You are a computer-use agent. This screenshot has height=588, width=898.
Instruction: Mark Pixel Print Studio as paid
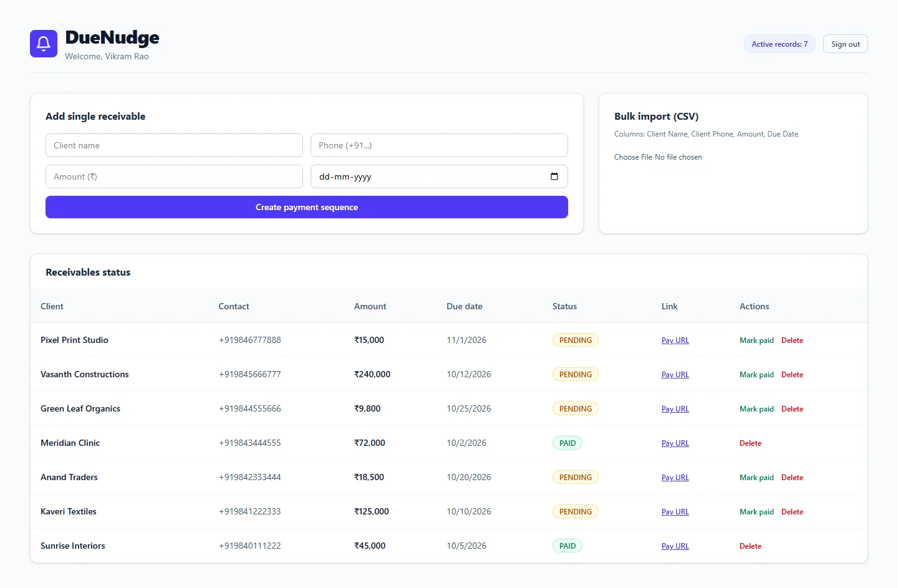pyautogui.click(x=756, y=340)
